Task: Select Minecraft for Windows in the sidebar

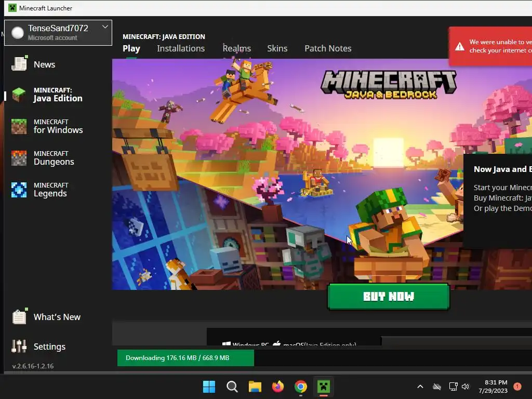Action: 58,126
